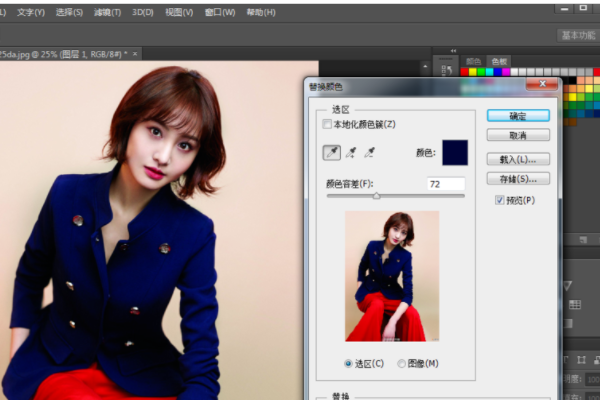Enable 本地化颜色簇 checkbox
Image resolution: width=600 pixels, height=400 pixels.
pyautogui.click(x=327, y=124)
